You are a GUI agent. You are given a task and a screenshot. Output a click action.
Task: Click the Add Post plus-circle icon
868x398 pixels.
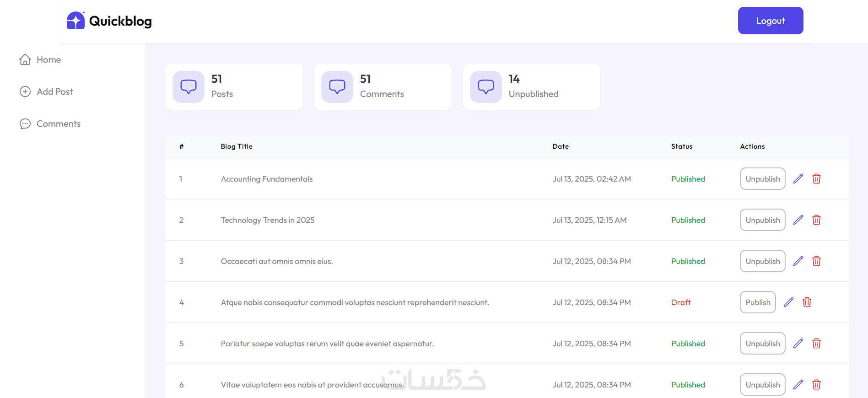(x=25, y=91)
